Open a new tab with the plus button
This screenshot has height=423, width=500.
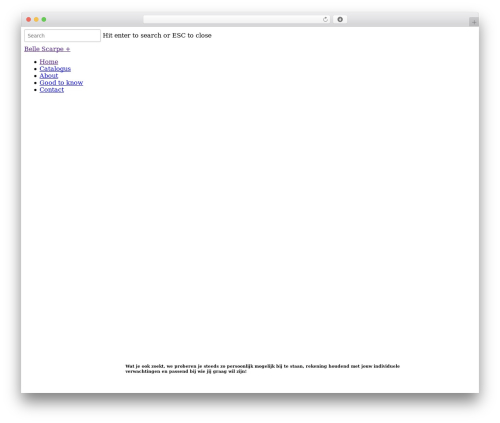[x=474, y=22]
